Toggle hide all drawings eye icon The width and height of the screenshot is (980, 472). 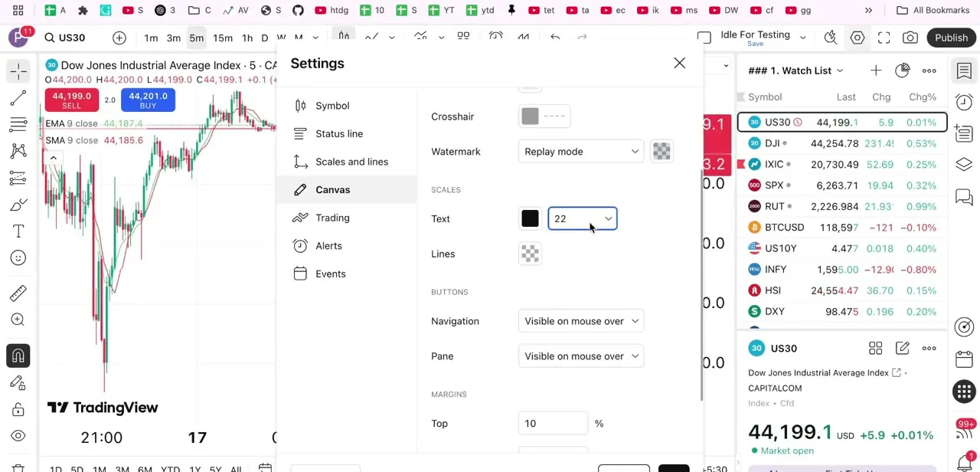[18, 436]
